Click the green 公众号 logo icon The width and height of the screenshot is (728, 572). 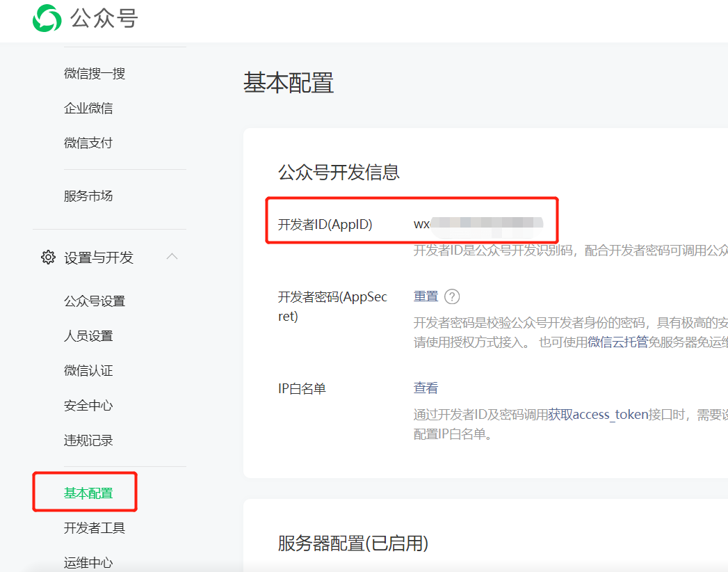coord(47,18)
